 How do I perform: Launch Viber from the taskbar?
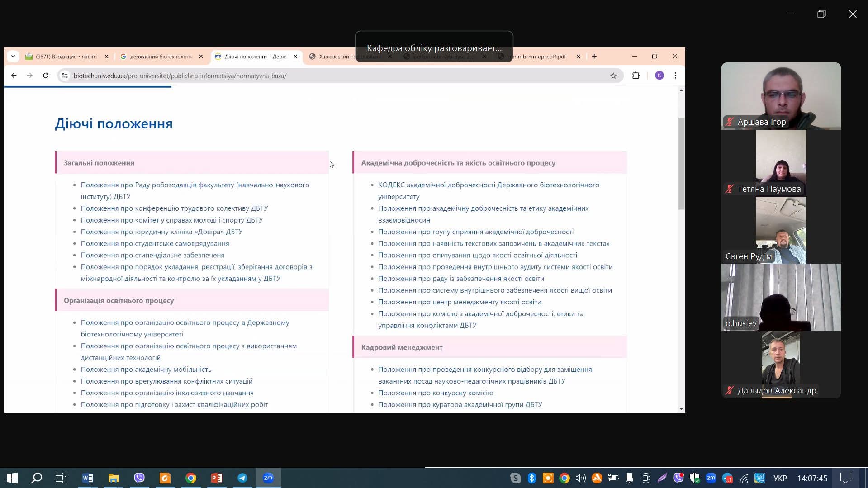coord(139,478)
